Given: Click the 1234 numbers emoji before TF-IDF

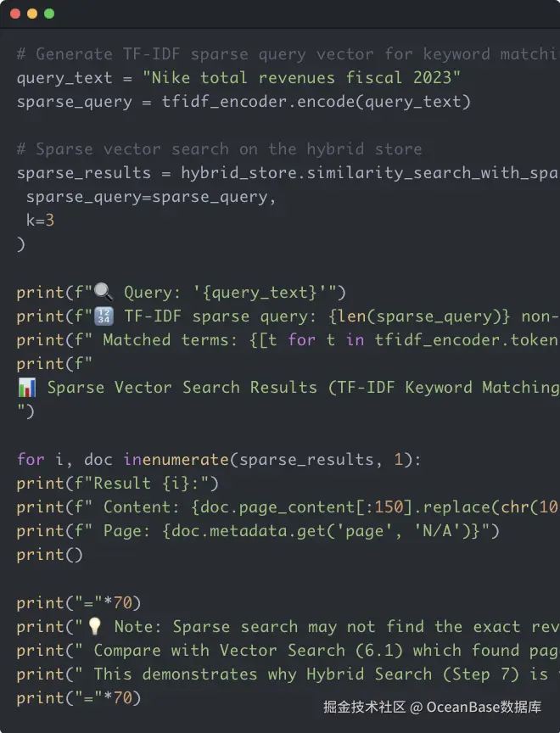Looking at the screenshot, I should (103, 316).
